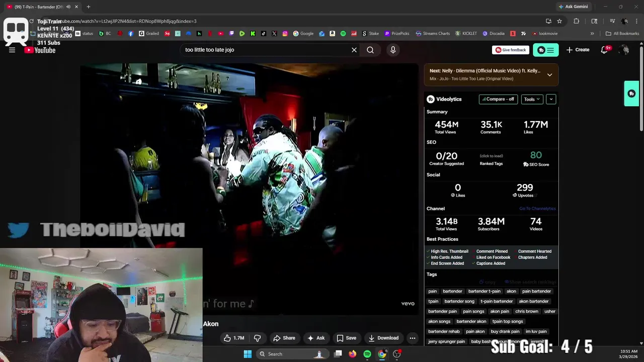Open Chrome extensions puzzle icon
The width and height of the screenshot is (644, 362).
pyautogui.click(x=577, y=21)
